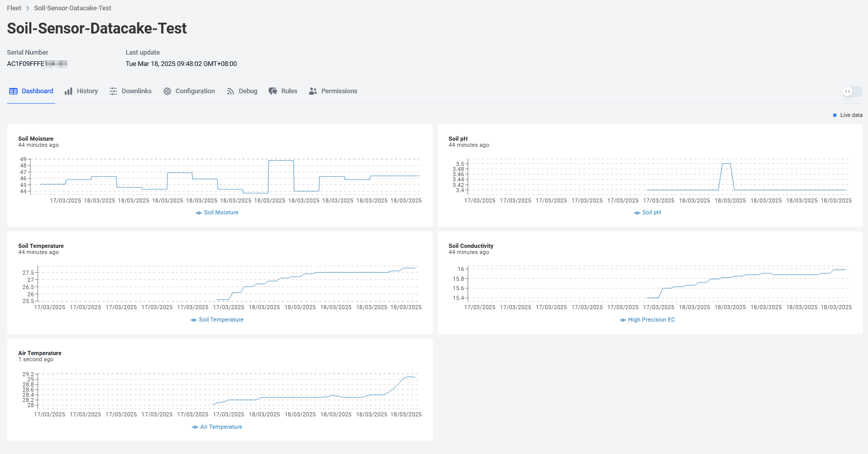
Task: Switch to the Rules tab
Action: pyautogui.click(x=283, y=91)
